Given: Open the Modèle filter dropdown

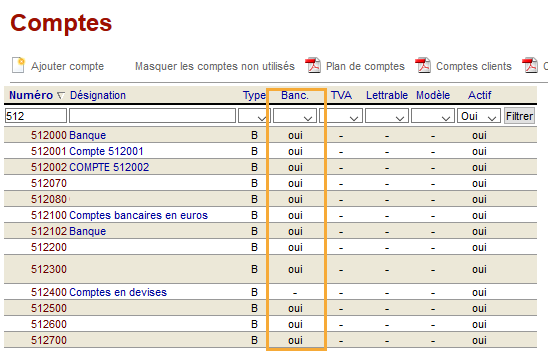Looking at the screenshot, I should coord(433,116).
